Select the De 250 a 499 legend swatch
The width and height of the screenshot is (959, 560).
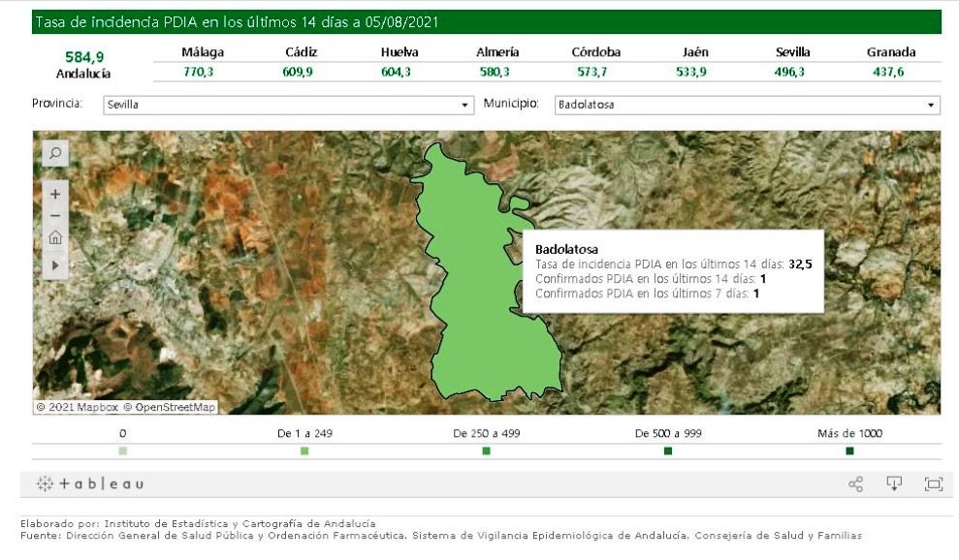click(x=486, y=451)
